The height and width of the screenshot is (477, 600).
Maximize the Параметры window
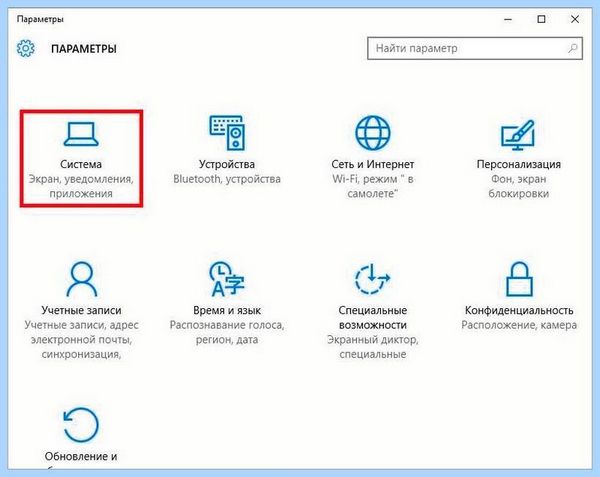point(541,19)
